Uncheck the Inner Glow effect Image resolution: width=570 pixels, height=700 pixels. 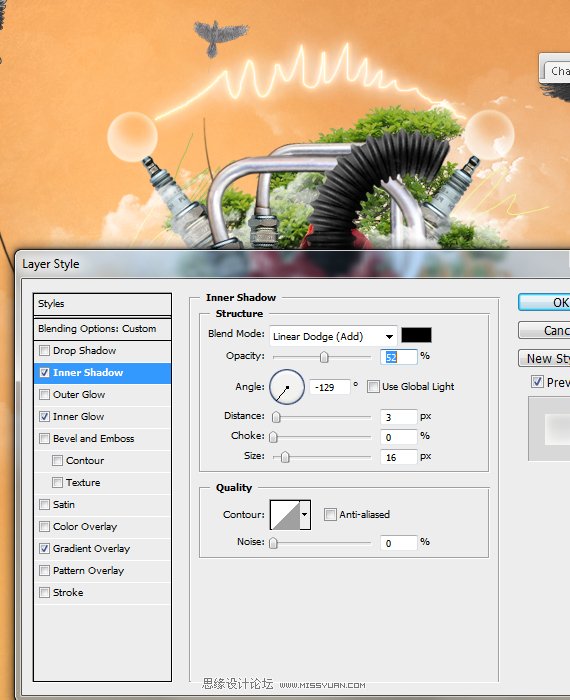click(44, 417)
